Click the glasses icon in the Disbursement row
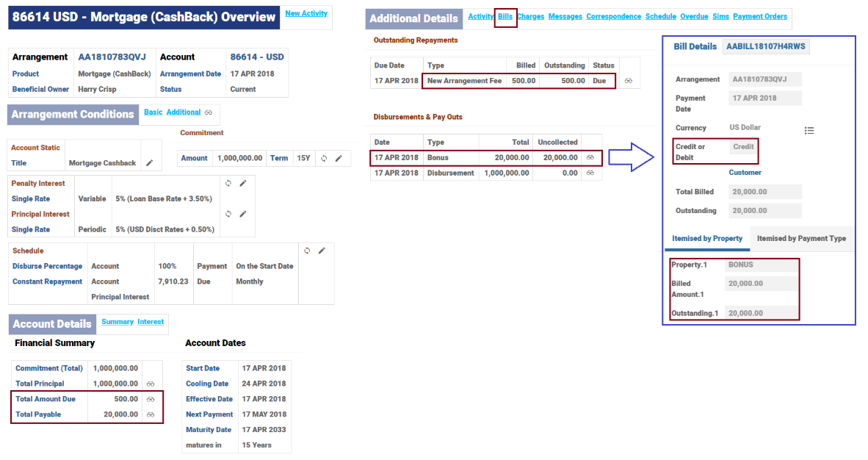868x460 pixels. 590,173
